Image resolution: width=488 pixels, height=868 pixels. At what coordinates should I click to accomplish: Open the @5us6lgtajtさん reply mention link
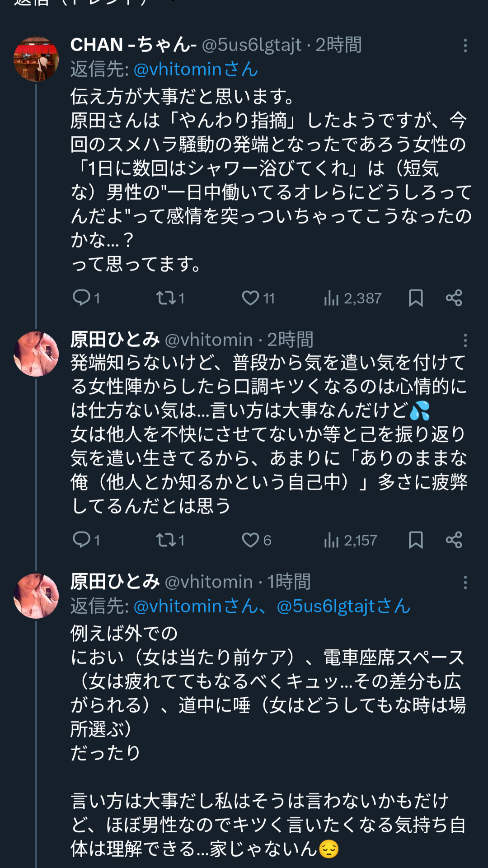[343, 606]
